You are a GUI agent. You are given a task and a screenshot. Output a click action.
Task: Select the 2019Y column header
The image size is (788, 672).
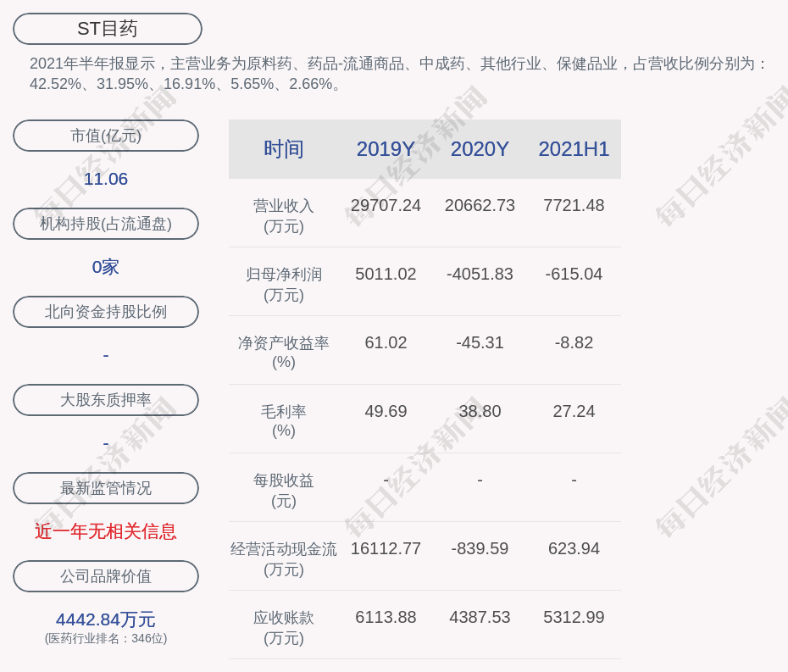coord(386,149)
